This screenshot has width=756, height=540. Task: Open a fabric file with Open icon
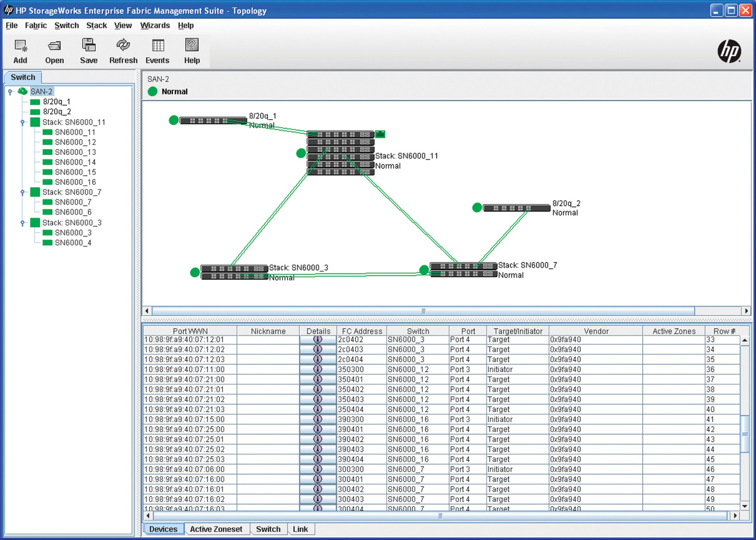tap(54, 46)
